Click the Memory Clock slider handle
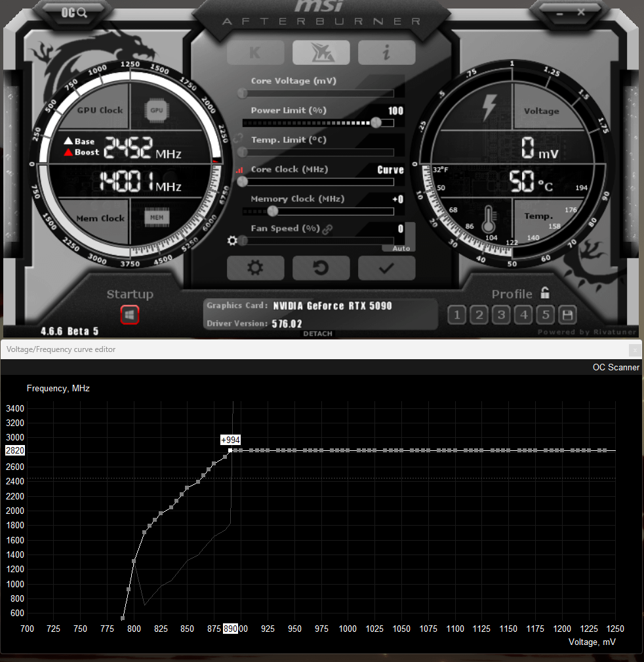Screen dimensions: 644x662 pos(273,210)
